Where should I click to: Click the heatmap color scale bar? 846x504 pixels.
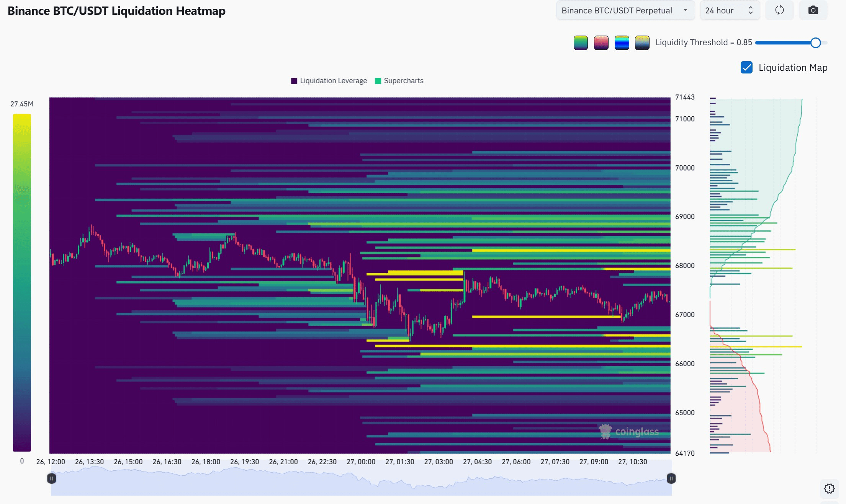tap(22, 282)
